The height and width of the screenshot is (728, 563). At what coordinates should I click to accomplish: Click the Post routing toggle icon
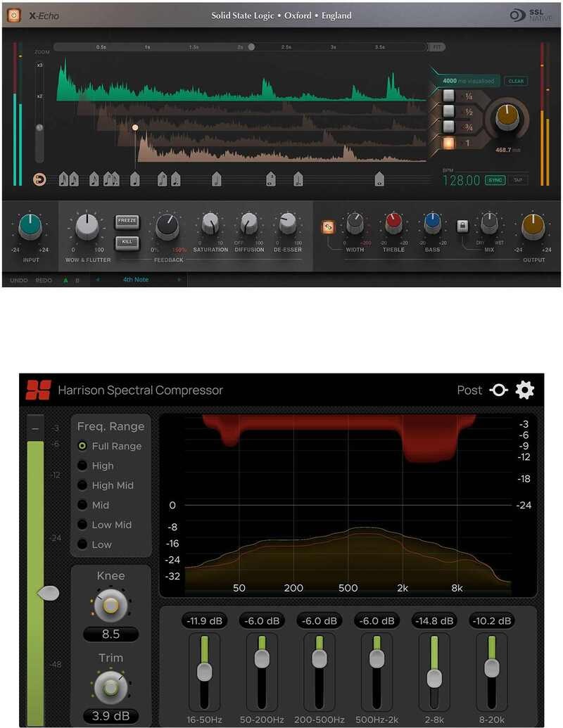[x=498, y=390]
